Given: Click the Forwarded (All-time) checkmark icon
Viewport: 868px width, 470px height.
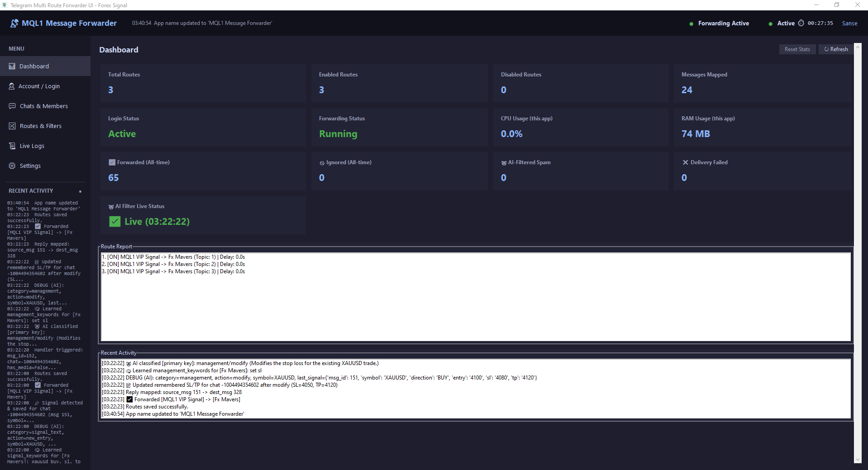Looking at the screenshot, I should point(112,162).
